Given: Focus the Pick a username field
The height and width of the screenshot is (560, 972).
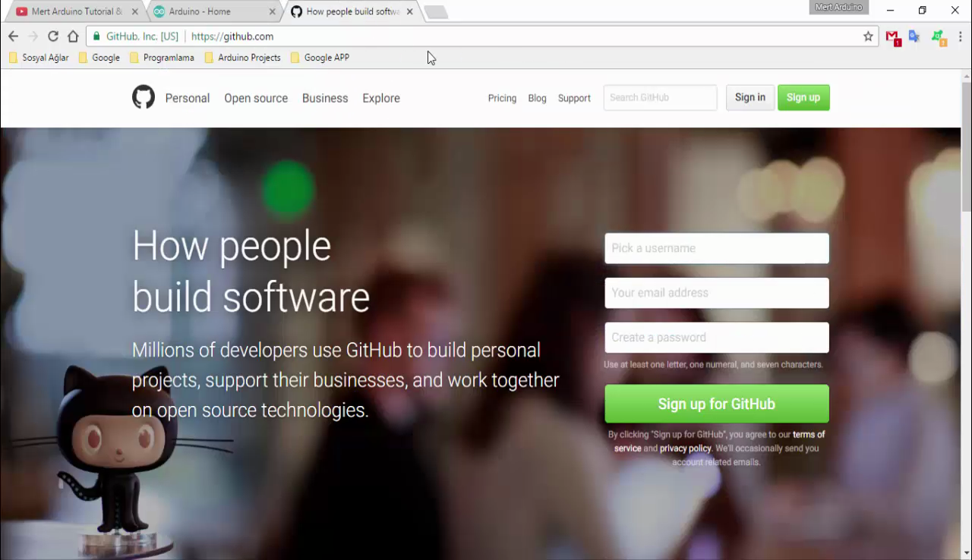Looking at the screenshot, I should [x=717, y=248].
